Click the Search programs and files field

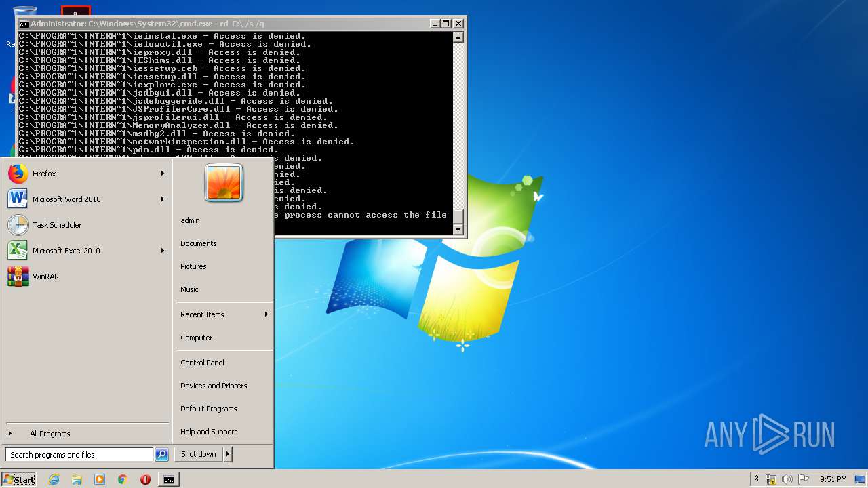pos(79,455)
